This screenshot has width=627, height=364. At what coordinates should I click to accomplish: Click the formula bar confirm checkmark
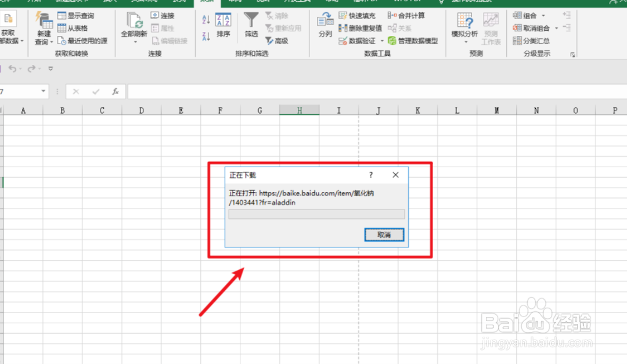pos(96,92)
